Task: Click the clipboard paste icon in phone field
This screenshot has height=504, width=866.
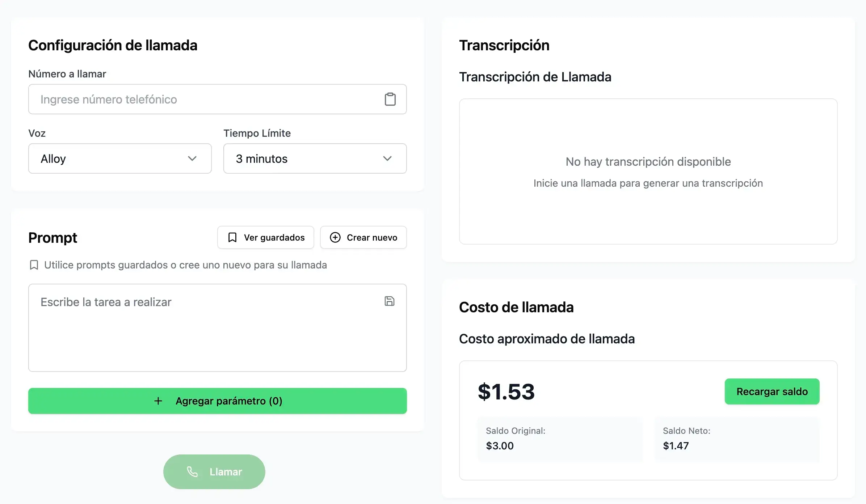Action: tap(390, 99)
